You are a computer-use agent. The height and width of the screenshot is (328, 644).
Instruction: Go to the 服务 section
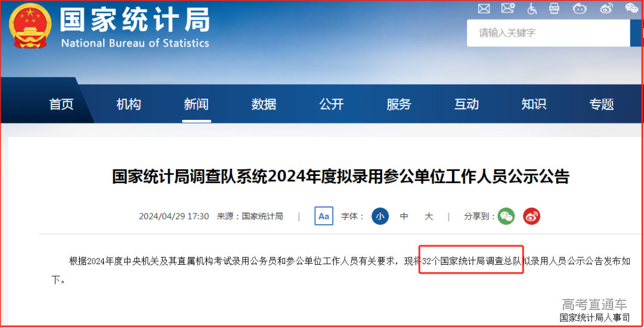[x=399, y=104]
